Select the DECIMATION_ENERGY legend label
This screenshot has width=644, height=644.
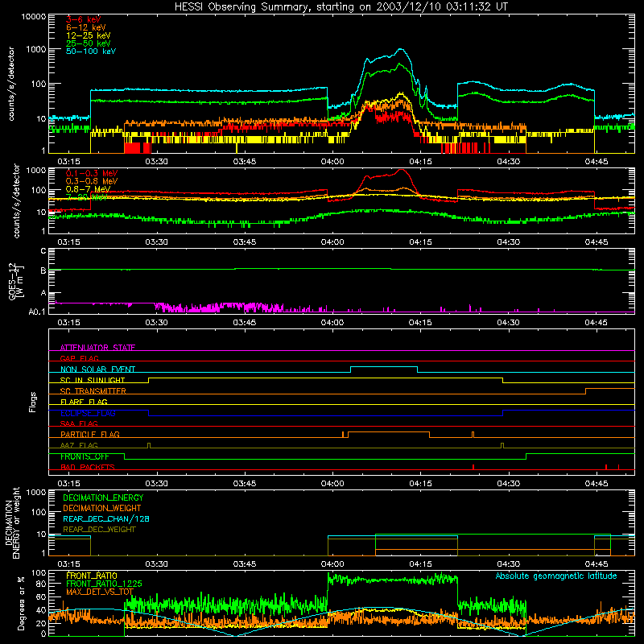pyautogui.click(x=103, y=497)
